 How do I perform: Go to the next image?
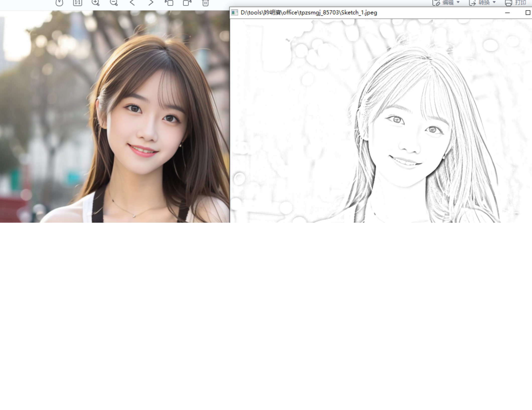click(150, 3)
